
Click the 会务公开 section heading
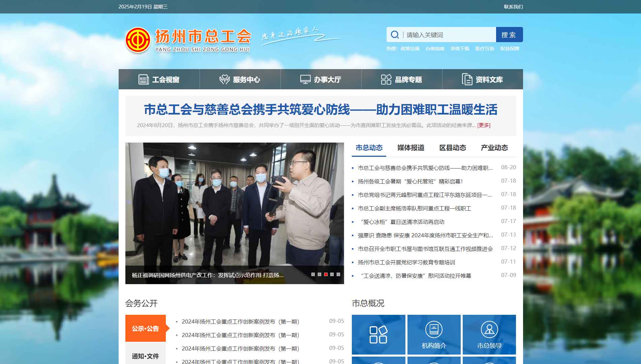[x=142, y=303]
